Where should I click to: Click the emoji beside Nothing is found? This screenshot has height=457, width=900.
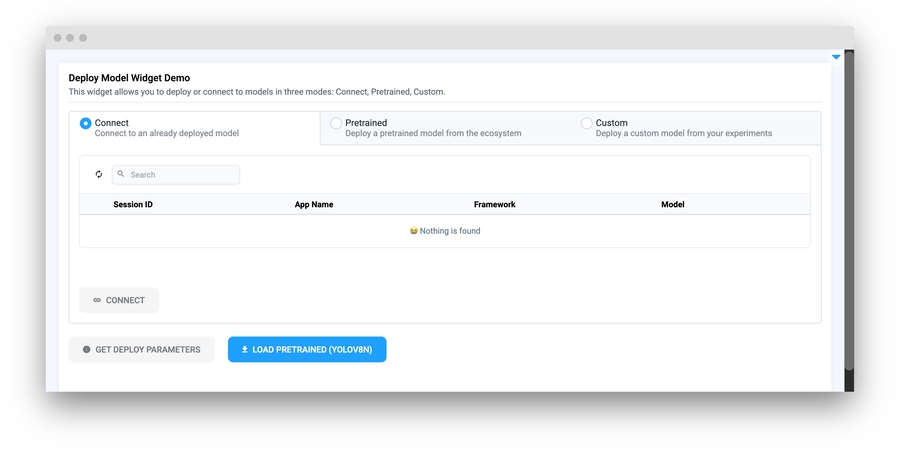[x=413, y=231]
